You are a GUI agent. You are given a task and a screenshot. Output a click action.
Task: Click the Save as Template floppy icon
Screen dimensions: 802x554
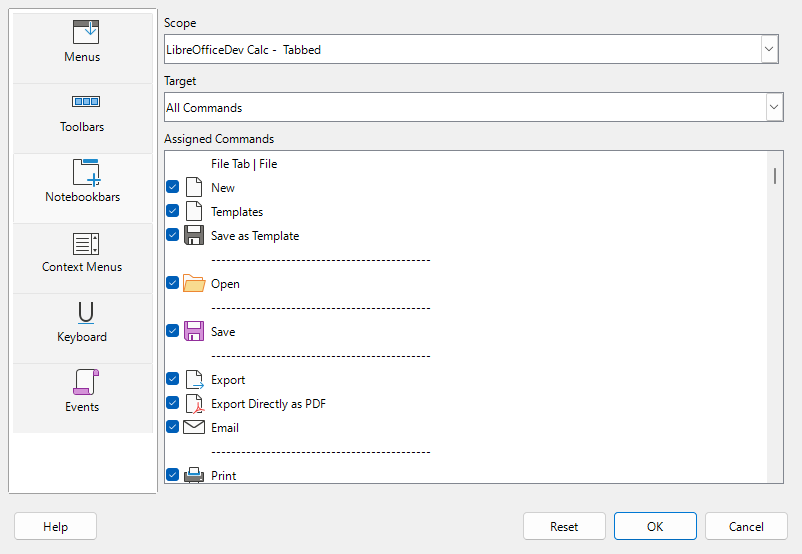(x=194, y=235)
